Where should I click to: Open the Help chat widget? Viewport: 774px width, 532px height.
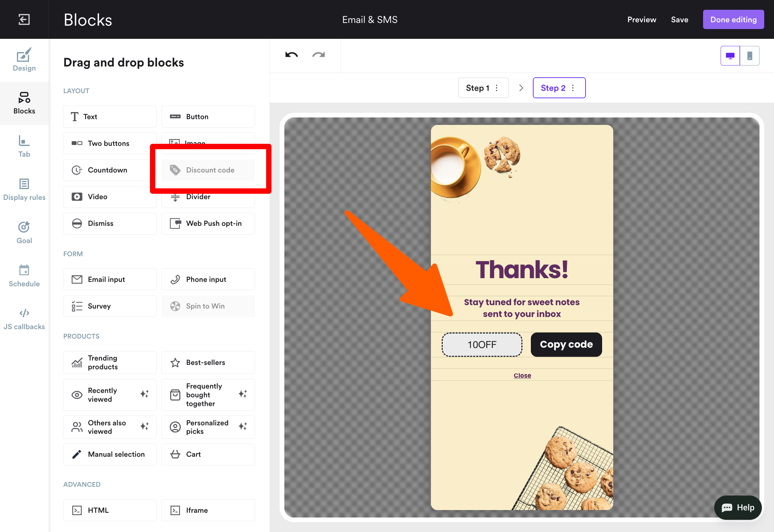click(x=738, y=507)
